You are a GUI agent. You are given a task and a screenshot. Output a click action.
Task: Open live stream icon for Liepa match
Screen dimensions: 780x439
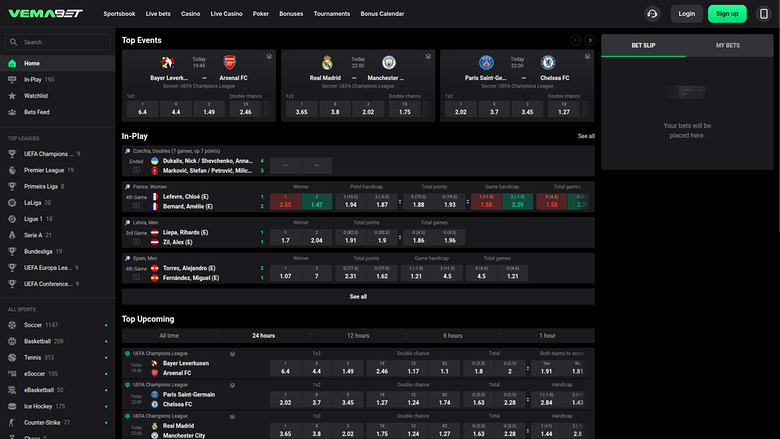click(x=136, y=241)
